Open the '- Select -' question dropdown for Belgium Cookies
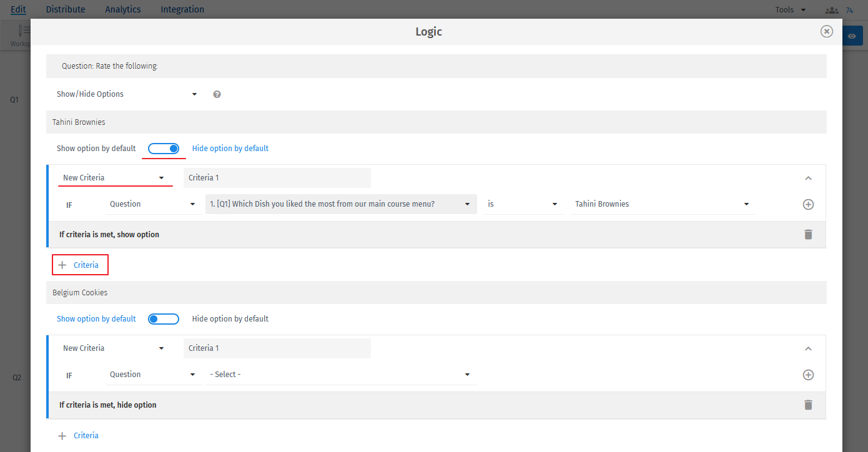868x452 pixels. point(341,374)
